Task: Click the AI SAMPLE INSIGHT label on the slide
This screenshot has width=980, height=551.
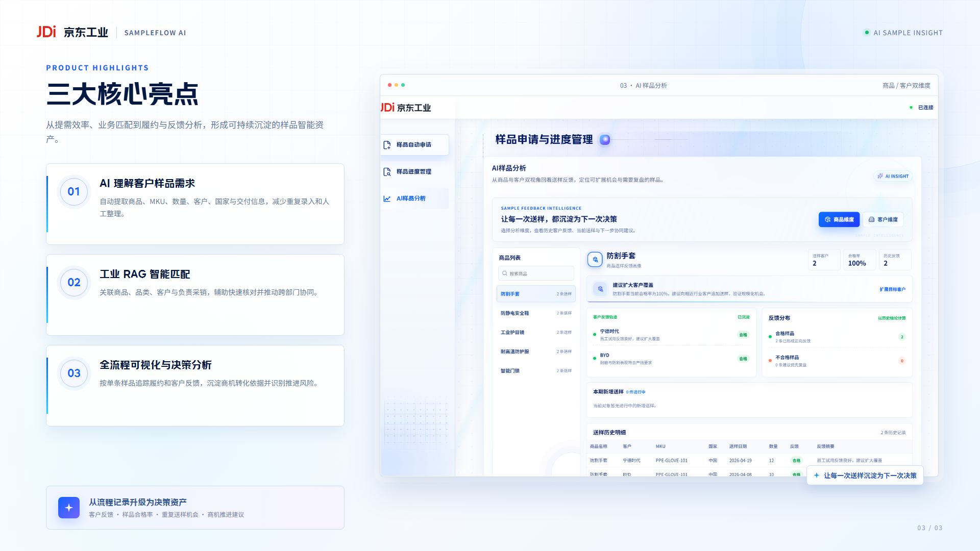Action: 908,33
